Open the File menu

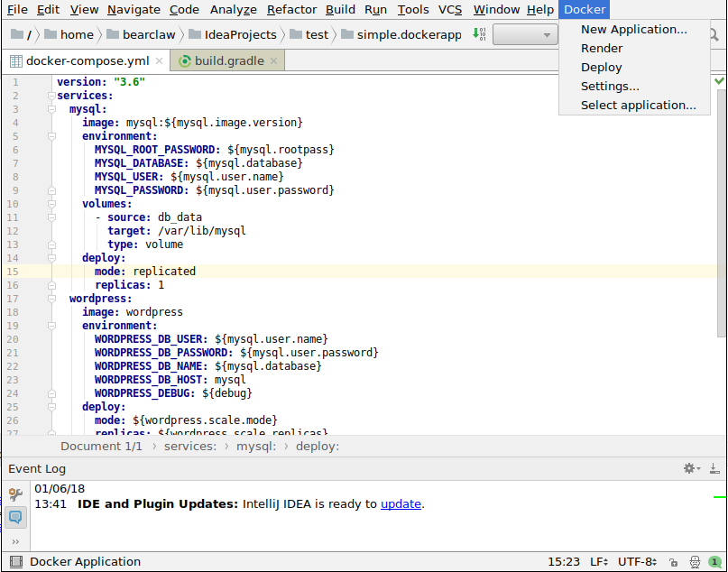click(18, 9)
